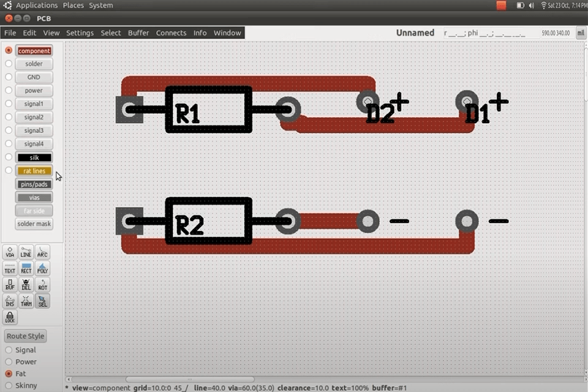Select the RECT rectangle tool
588x392 pixels.
pyautogui.click(x=26, y=268)
